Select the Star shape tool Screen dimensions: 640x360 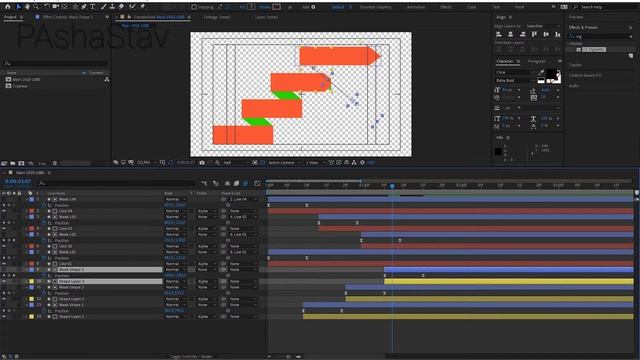[76, 7]
